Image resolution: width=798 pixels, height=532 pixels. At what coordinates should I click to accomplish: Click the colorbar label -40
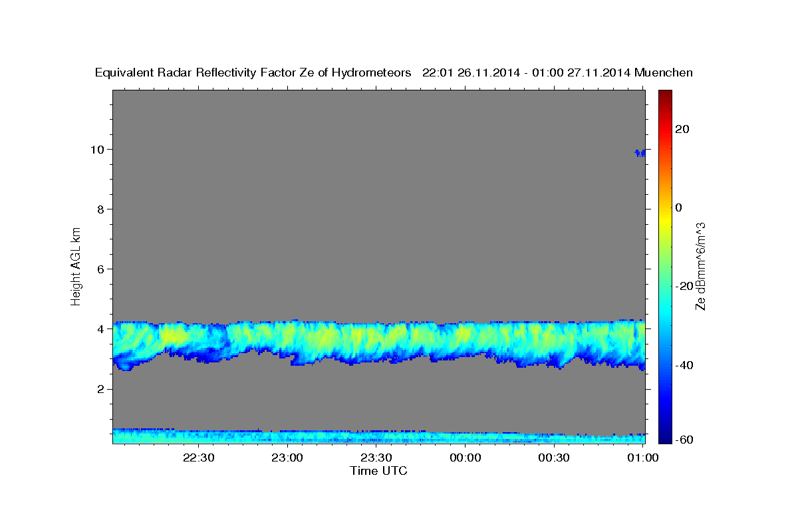[x=685, y=365]
